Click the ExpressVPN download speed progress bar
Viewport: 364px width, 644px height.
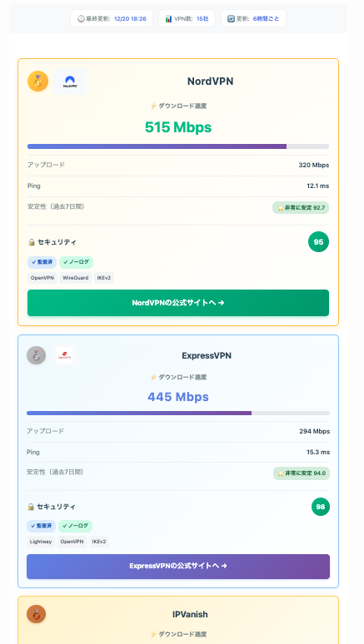point(178,414)
